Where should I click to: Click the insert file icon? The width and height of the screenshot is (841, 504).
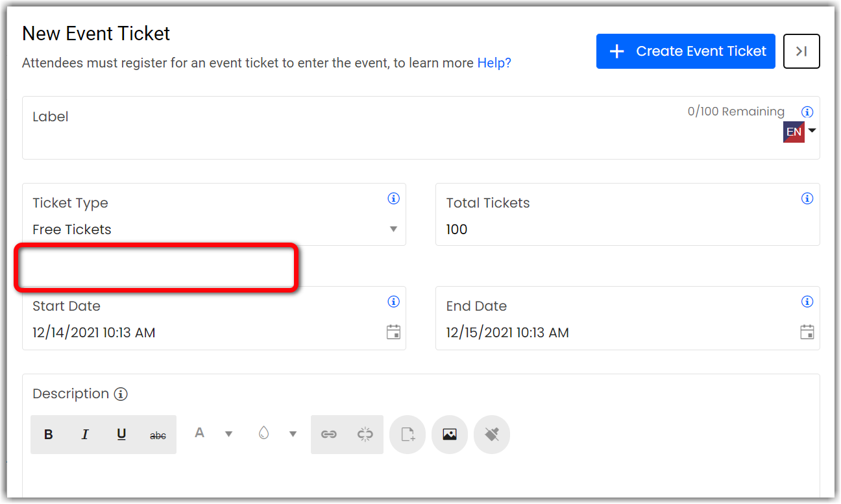point(408,435)
